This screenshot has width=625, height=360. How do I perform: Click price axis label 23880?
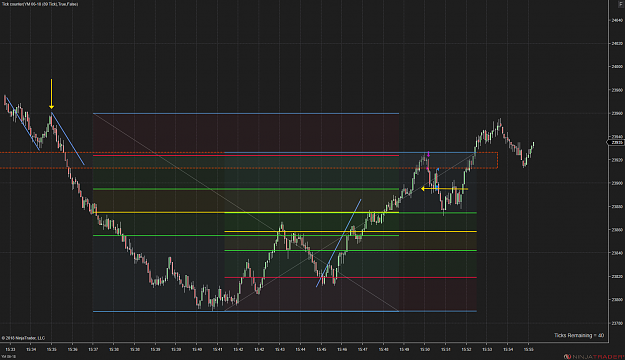coord(617,207)
